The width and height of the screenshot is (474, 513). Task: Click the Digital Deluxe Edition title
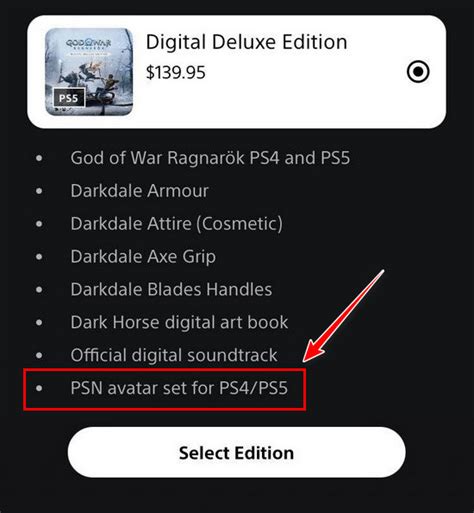click(x=247, y=42)
